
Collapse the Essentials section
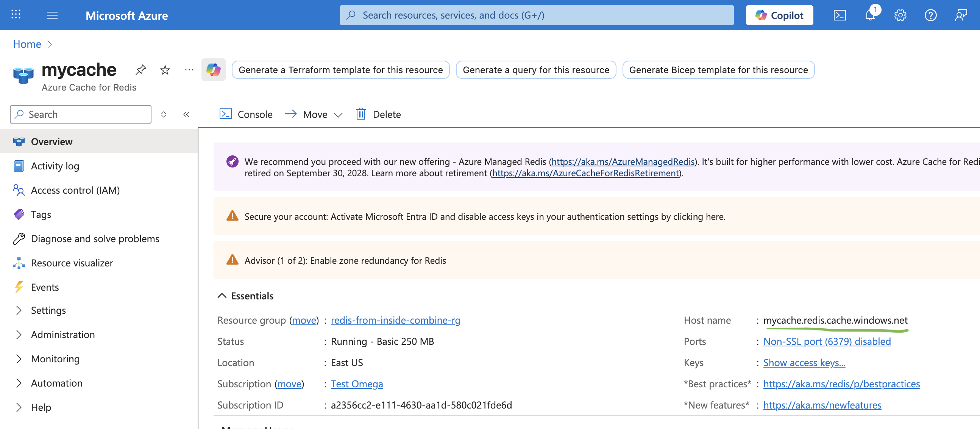(222, 296)
